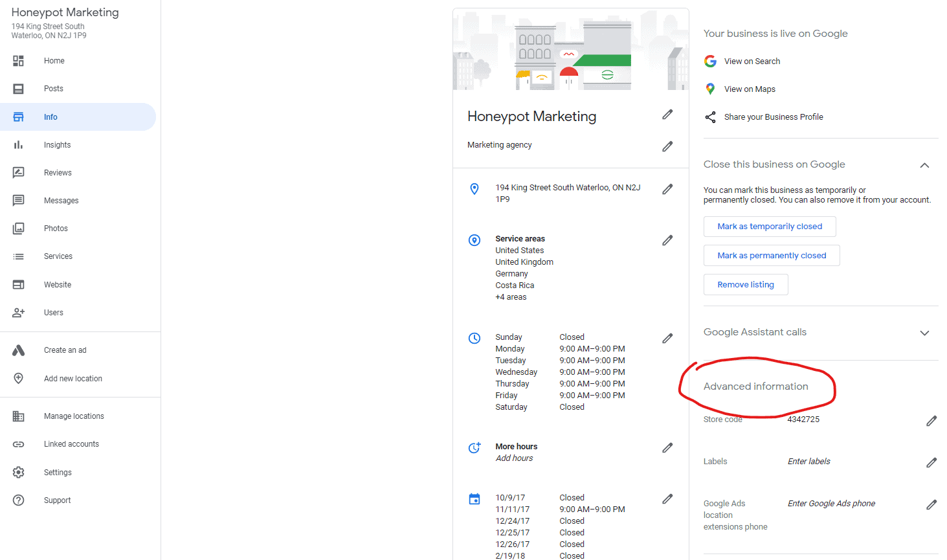Click the Manage locations building icon
947x560 pixels.
pyautogui.click(x=18, y=416)
